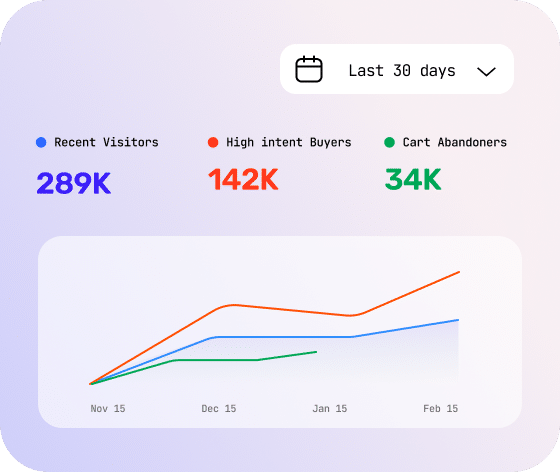Select the 34K abandoners value
The width and height of the screenshot is (560, 472).
click(x=413, y=180)
